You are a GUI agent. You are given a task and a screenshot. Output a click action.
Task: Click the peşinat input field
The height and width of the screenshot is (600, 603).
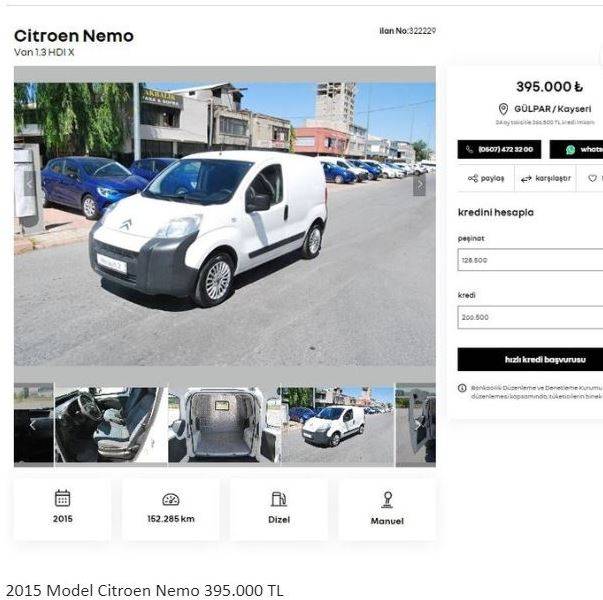coord(530,260)
